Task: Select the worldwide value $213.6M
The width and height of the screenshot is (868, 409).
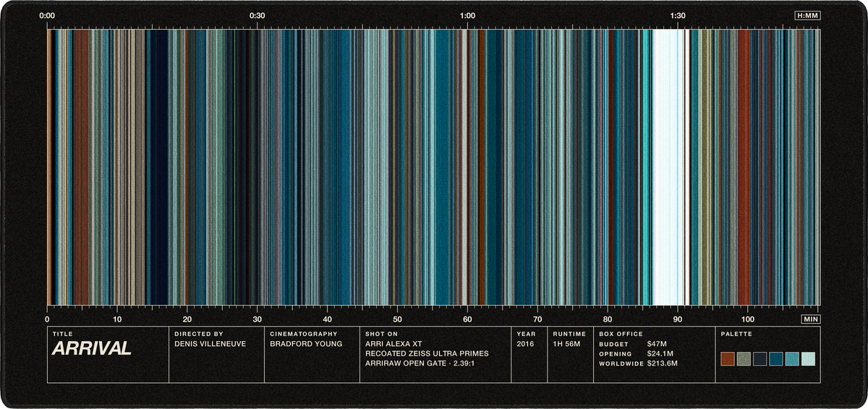Action: click(x=663, y=364)
